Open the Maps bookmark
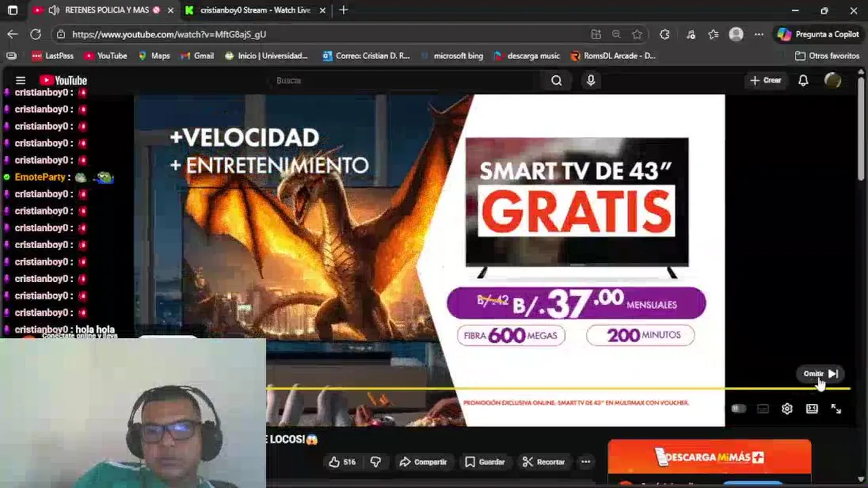 pos(154,56)
